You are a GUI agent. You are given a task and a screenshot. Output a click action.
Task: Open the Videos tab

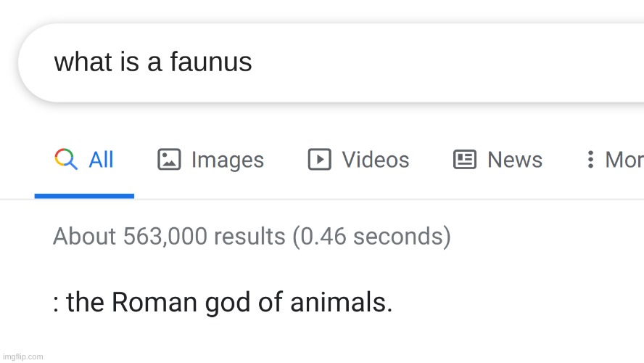click(x=376, y=160)
